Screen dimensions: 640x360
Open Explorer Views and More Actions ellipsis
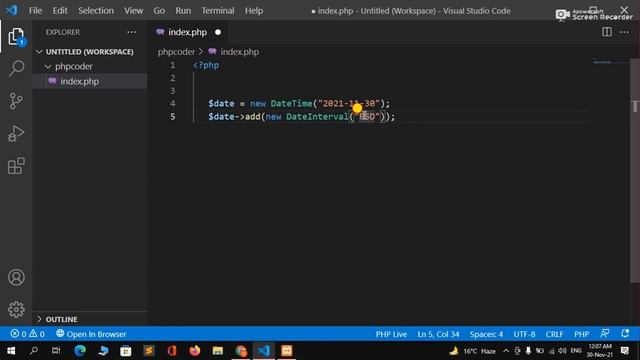[x=131, y=32]
